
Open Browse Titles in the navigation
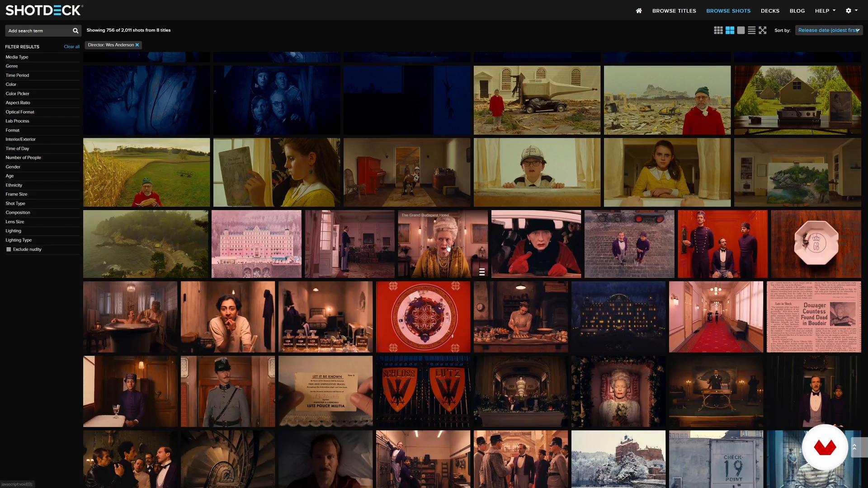[674, 11]
